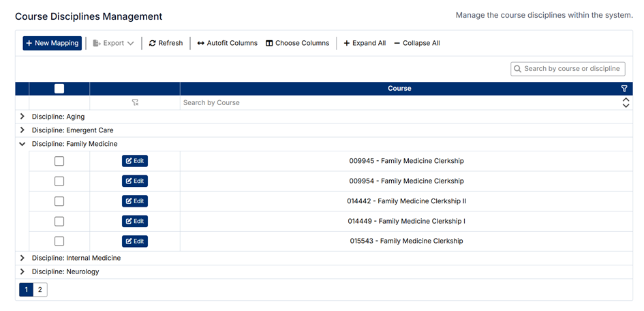Expand the Discipline: Neurology group
Viewport: 644px width, 311px height.
point(22,271)
